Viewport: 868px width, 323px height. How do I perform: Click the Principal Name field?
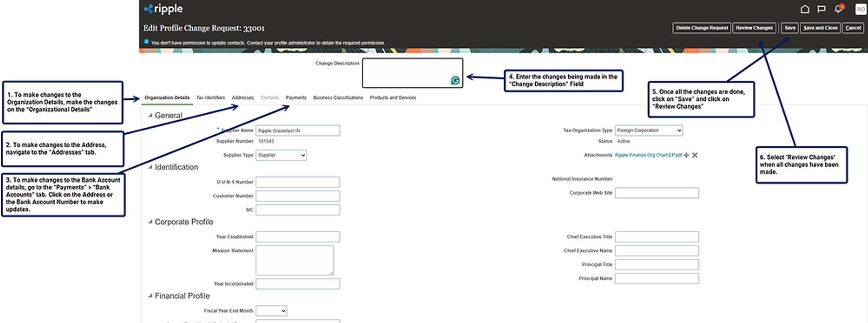pos(657,278)
